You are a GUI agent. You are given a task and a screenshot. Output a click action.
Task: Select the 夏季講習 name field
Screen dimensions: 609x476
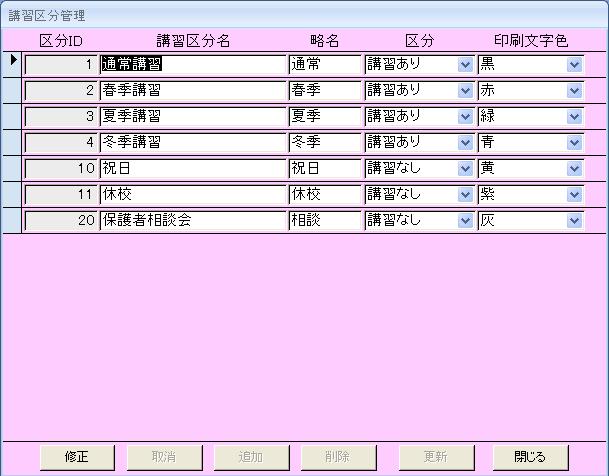pos(193,116)
